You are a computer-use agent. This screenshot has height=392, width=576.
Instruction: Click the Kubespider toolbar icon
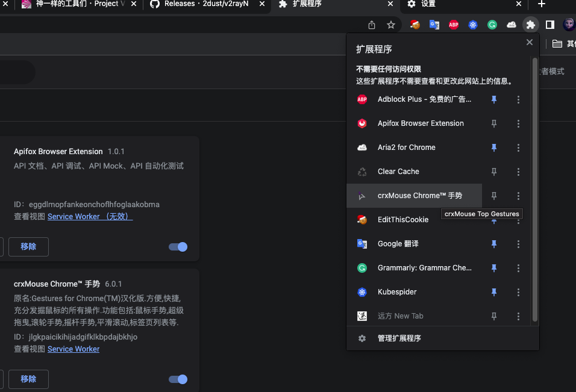(473, 25)
